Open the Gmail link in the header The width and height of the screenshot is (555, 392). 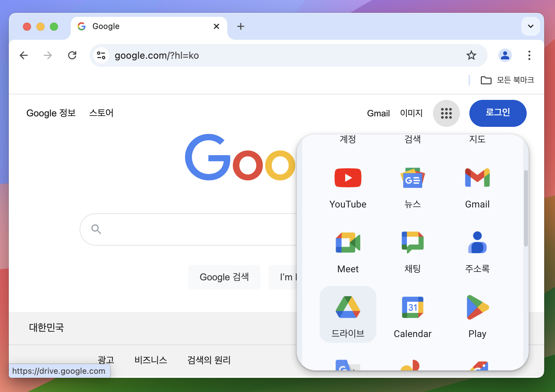tap(378, 113)
